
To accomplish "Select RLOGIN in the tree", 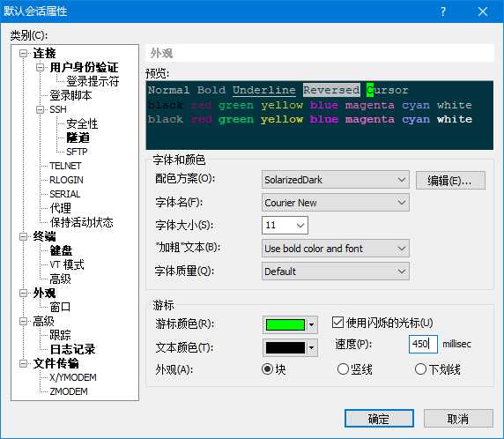I will (x=66, y=180).
